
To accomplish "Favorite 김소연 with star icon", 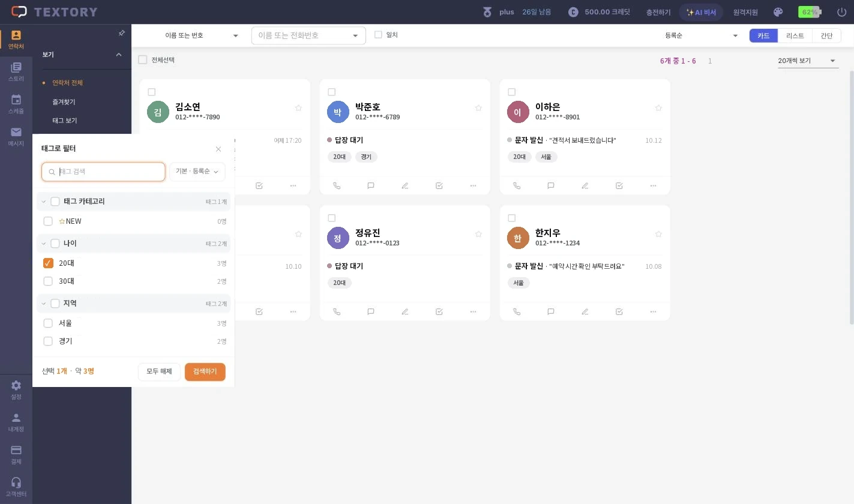I will pyautogui.click(x=298, y=108).
